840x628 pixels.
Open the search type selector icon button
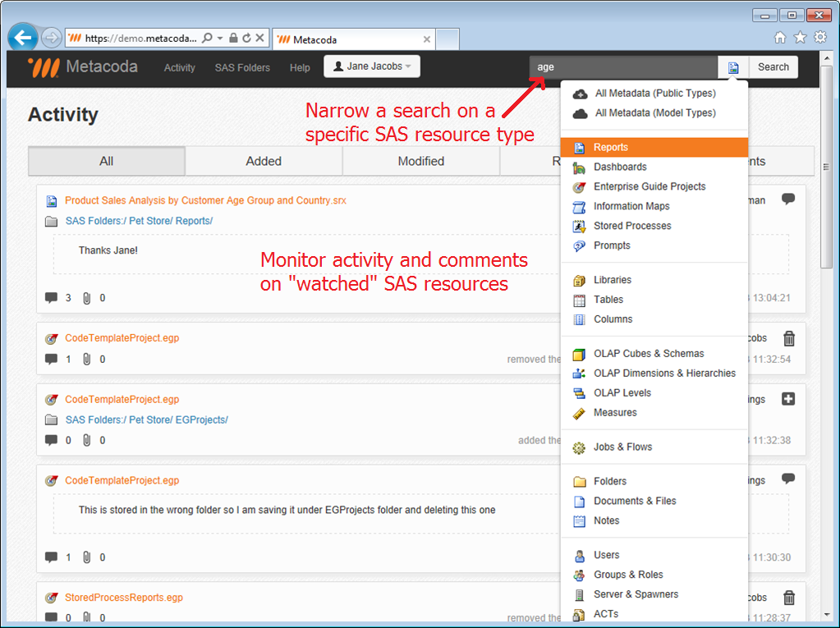click(733, 67)
